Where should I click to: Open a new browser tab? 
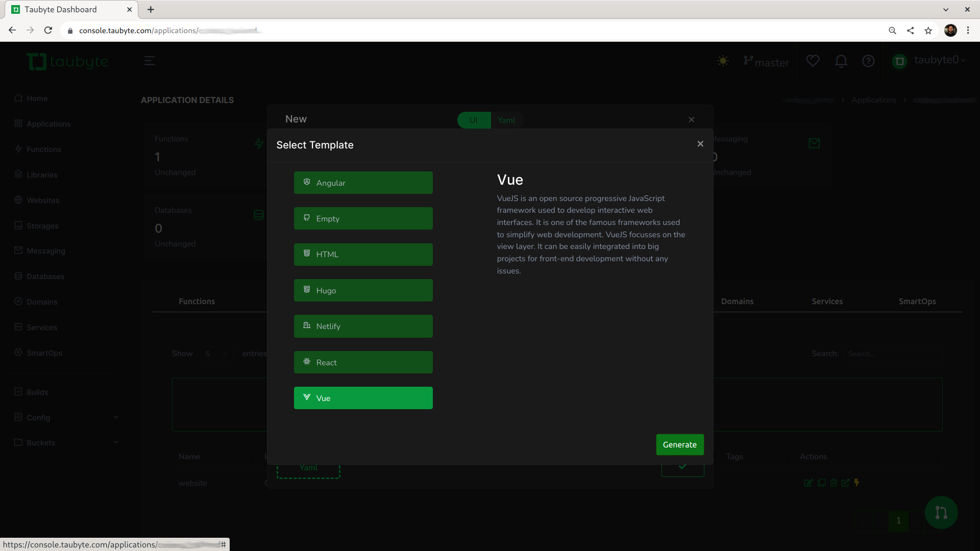[x=151, y=10]
